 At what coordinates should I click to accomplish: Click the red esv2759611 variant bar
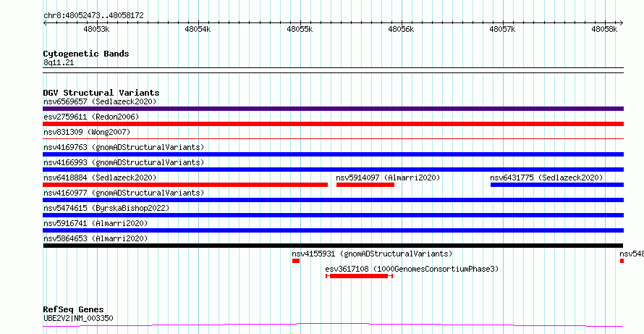(x=333, y=124)
